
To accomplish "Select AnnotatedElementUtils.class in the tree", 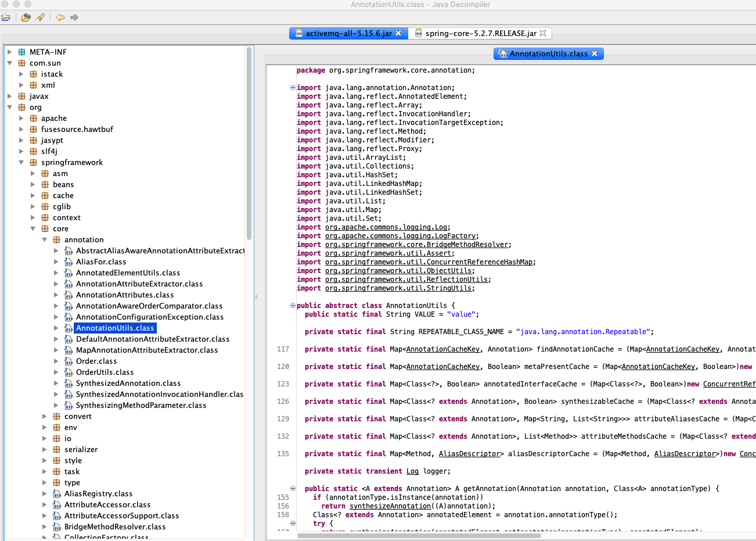I will pos(127,273).
